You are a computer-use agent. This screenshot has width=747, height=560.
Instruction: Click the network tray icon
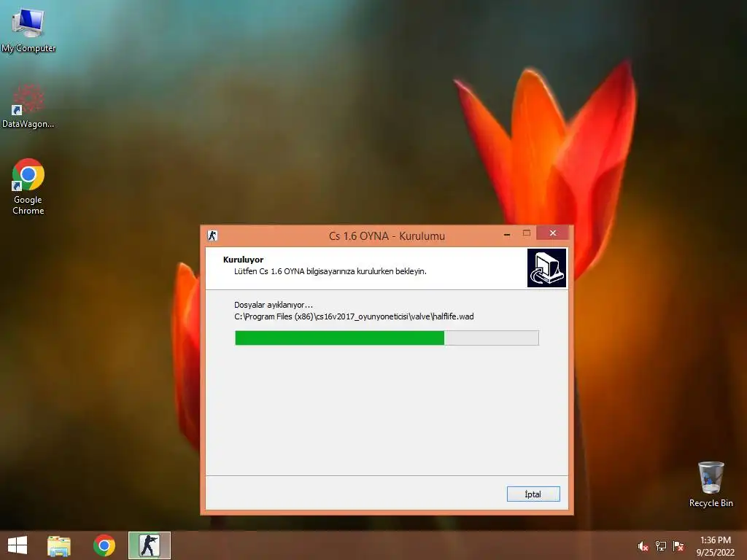point(661,546)
